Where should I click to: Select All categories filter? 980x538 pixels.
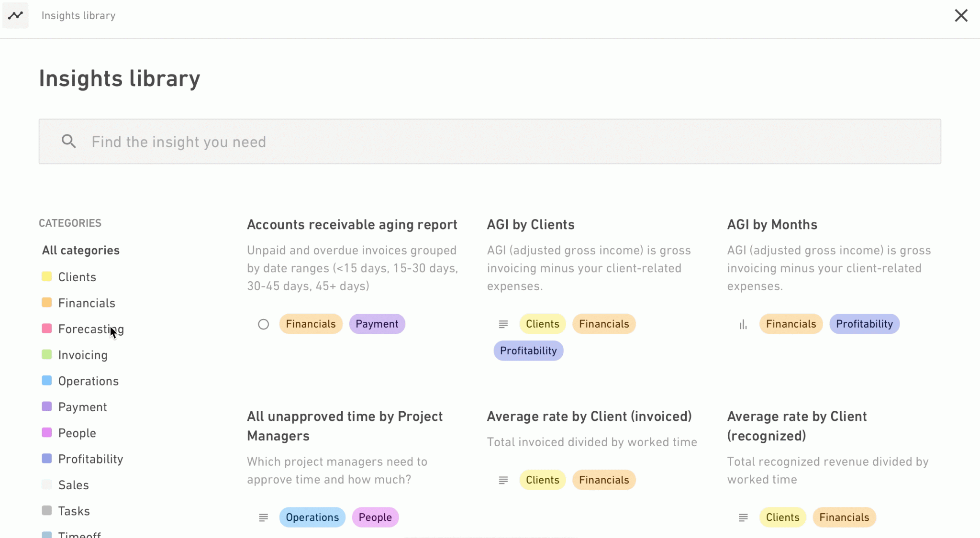tap(81, 250)
